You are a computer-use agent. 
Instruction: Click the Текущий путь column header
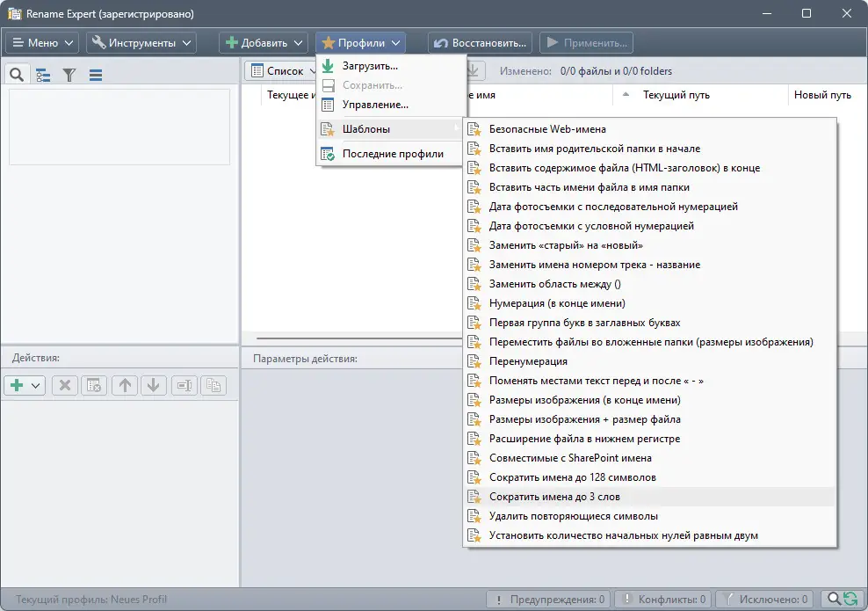(x=676, y=95)
